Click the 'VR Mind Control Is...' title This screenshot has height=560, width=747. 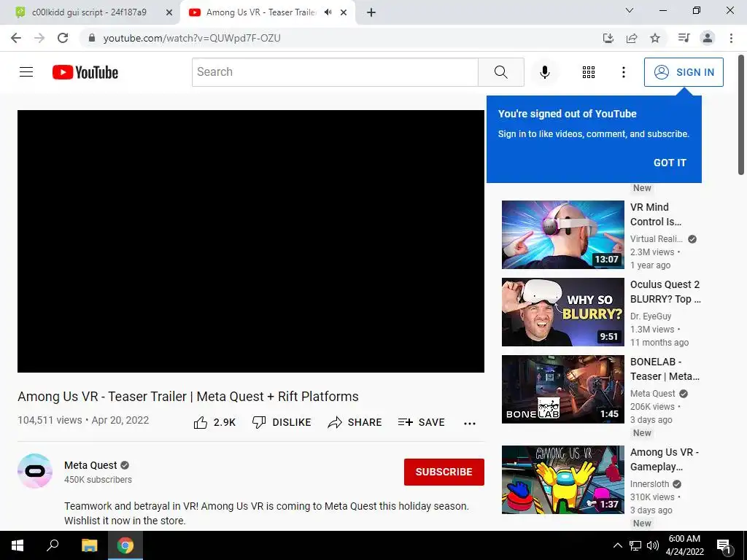pos(656,214)
